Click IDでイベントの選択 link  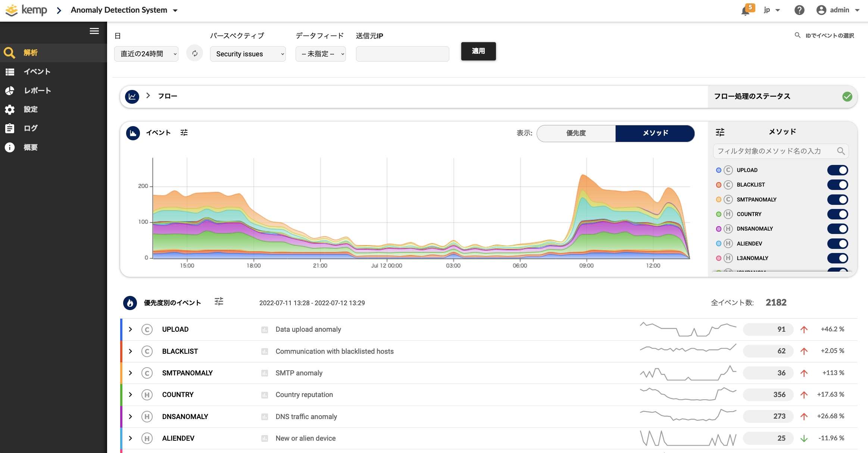coord(829,35)
